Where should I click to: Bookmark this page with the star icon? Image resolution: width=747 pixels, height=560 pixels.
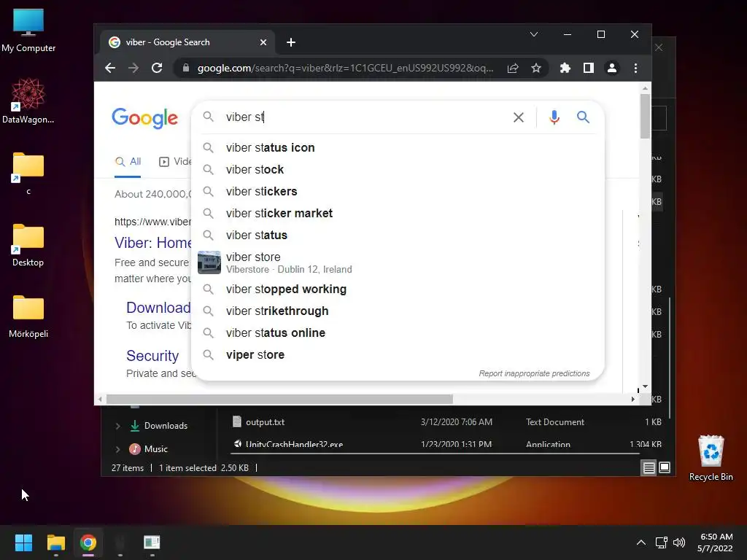tap(536, 68)
